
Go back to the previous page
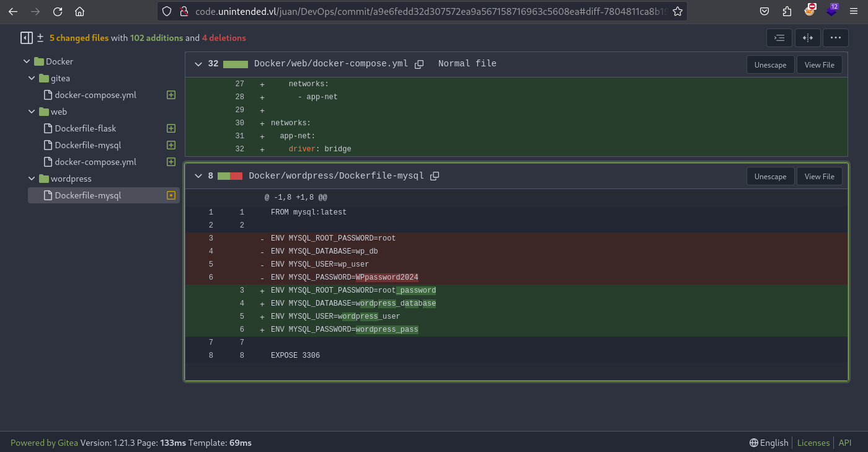click(x=12, y=11)
